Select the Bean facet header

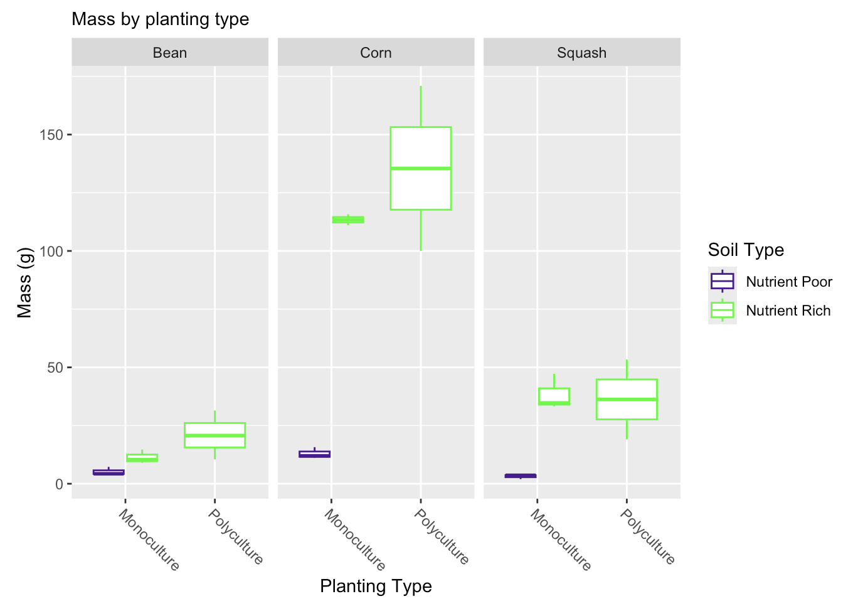(170, 52)
